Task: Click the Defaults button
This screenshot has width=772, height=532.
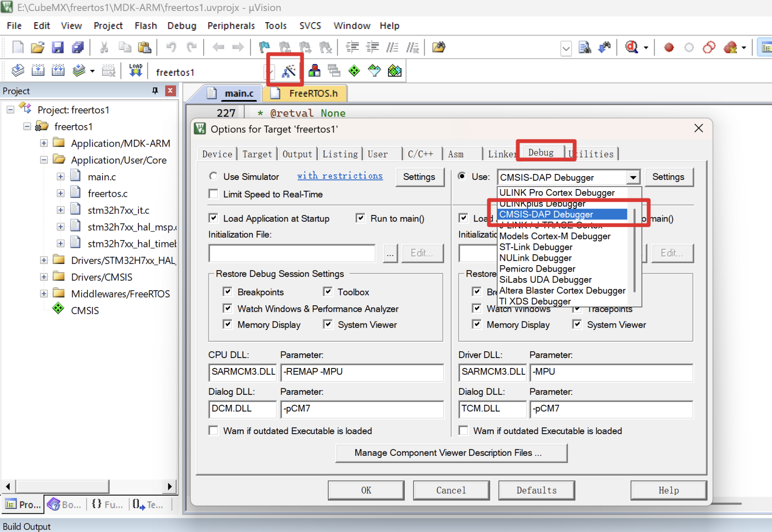Action: (x=536, y=490)
